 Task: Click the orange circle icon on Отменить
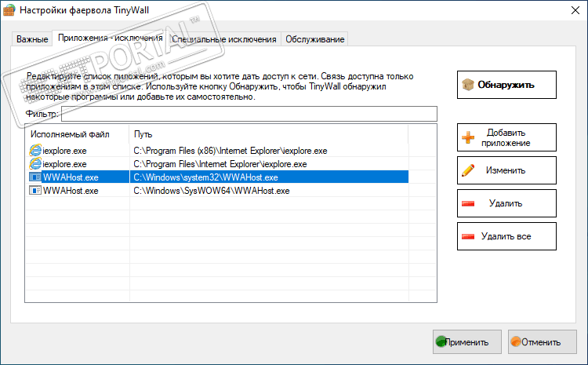coord(516,341)
